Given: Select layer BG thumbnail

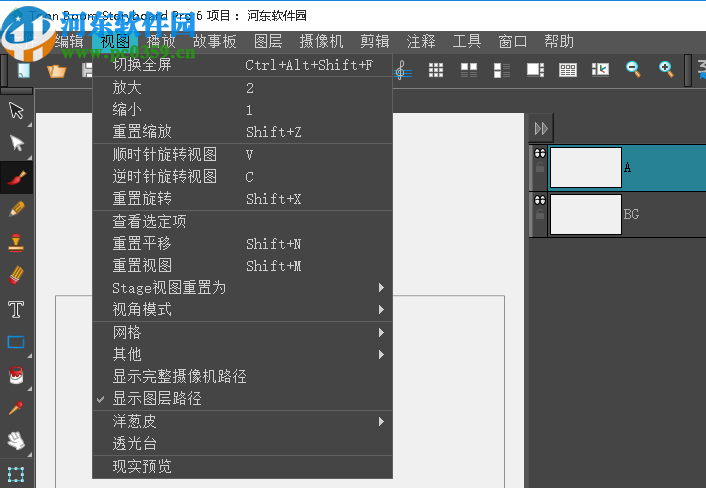Looking at the screenshot, I should click(586, 214).
